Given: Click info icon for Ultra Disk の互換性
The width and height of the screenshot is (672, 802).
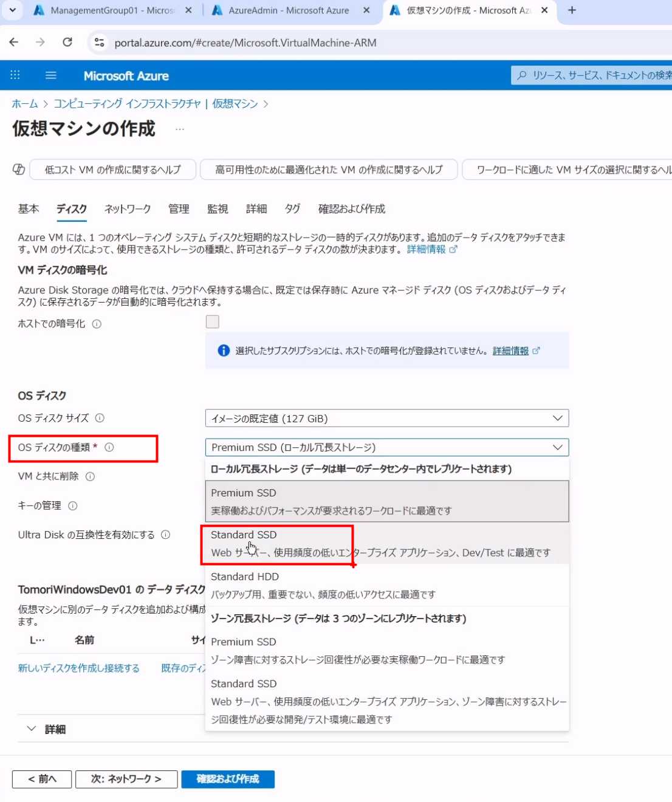Looking at the screenshot, I should point(165,535).
